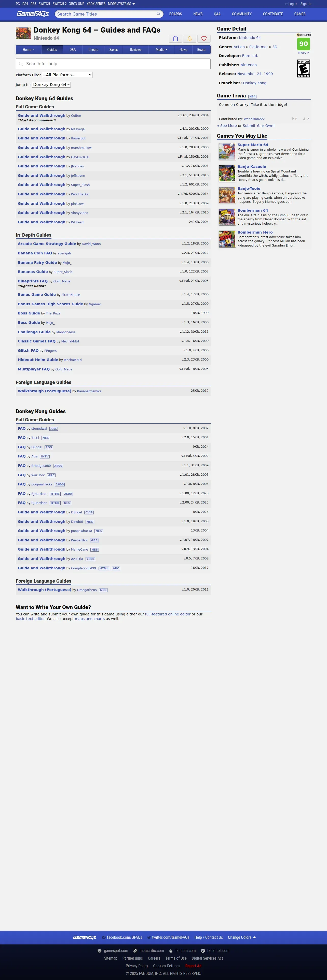Expand the MORE SYSTEMS menu
Image resolution: width=327 pixels, height=980 pixels.
[x=121, y=4]
